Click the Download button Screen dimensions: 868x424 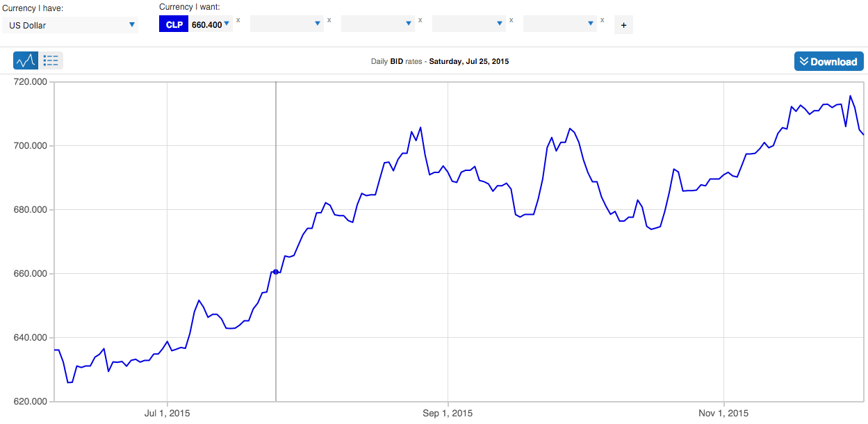[x=828, y=61]
